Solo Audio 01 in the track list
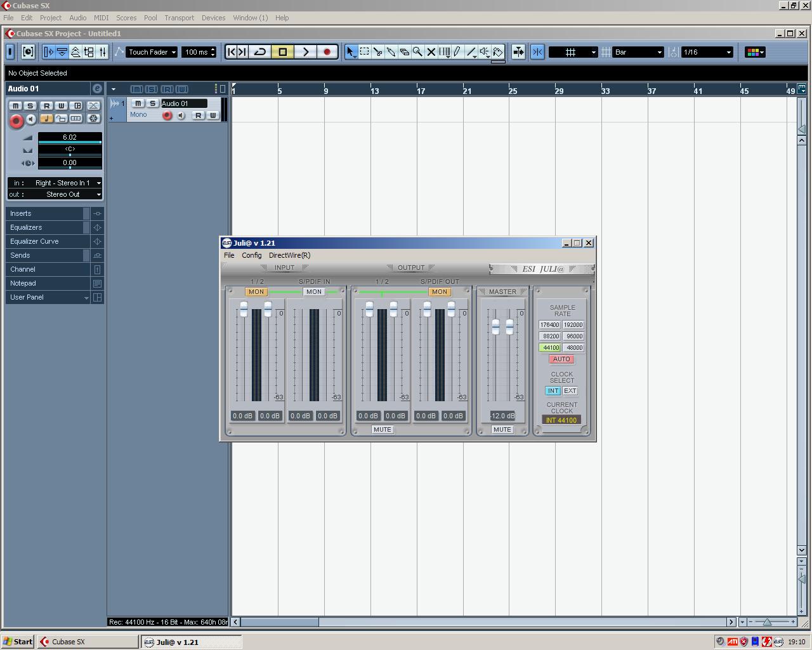Viewport: 812px width, 650px height. pos(152,103)
